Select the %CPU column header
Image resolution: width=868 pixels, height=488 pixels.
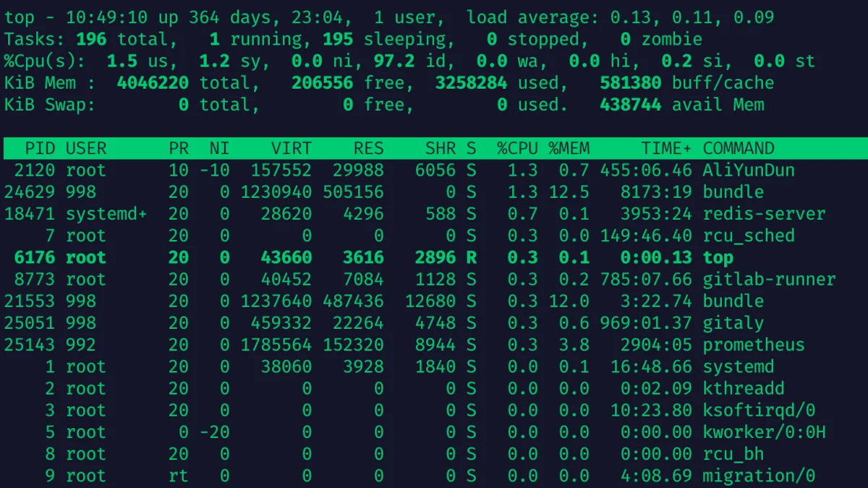517,148
